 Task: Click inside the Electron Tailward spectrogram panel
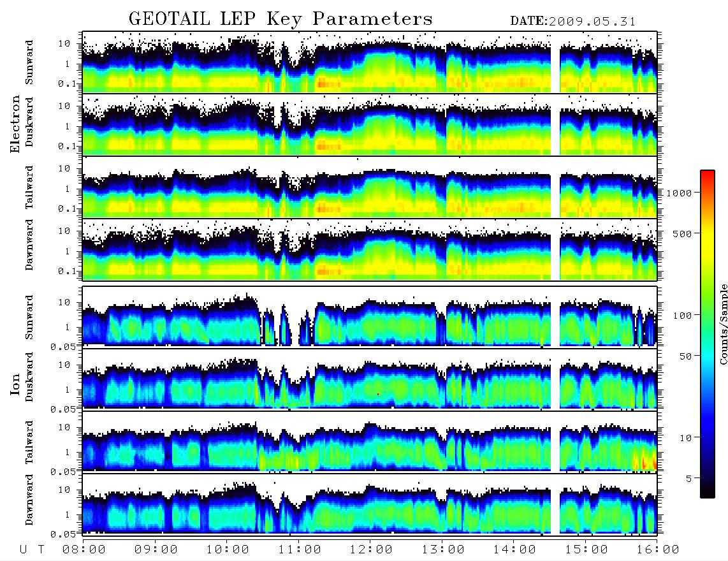(x=370, y=187)
